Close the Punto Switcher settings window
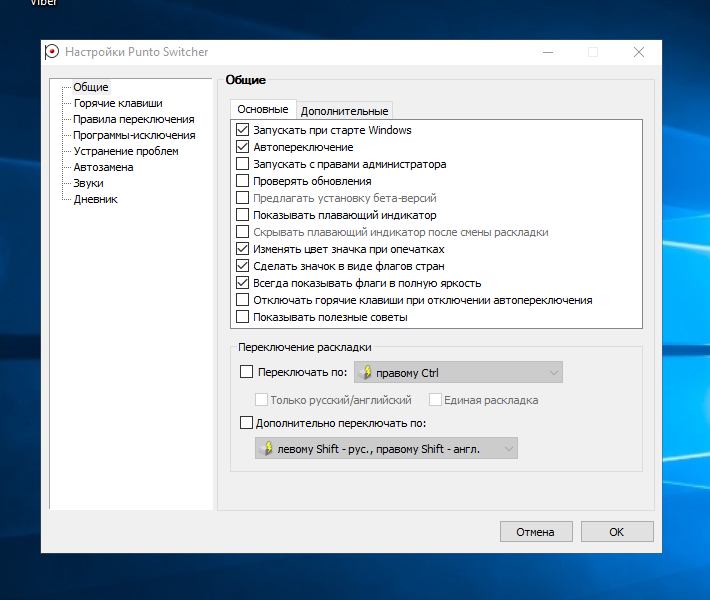The width and height of the screenshot is (710, 600). pyautogui.click(x=638, y=52)
